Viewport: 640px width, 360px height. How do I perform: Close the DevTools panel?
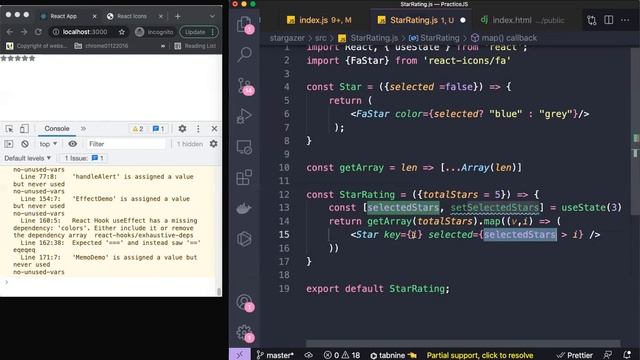click(214, 129)
